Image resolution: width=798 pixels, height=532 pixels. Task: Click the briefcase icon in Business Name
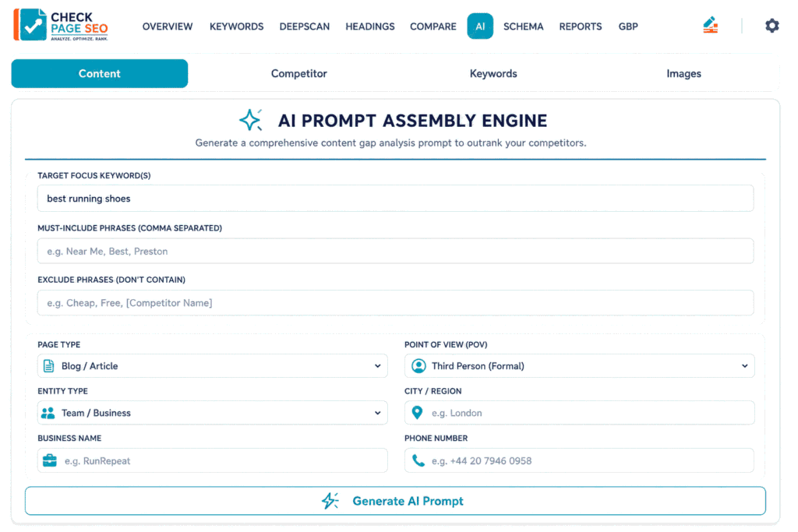[50, 460]
